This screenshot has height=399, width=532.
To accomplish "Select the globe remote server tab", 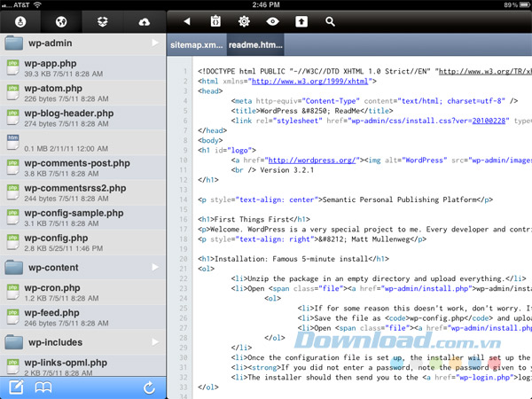I will pyautogui.click(x=61, y=21).
